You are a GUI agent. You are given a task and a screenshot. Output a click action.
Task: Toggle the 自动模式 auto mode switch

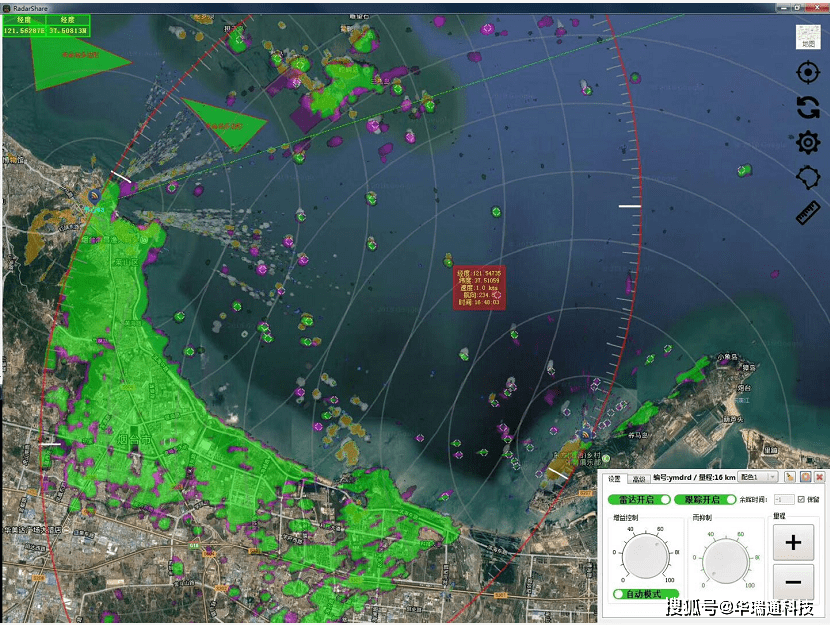(x=645, y=594)
